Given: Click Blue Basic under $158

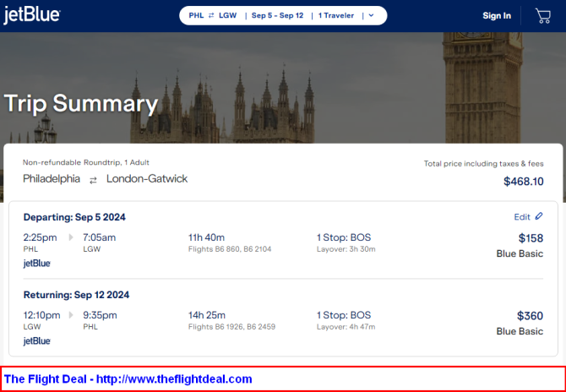Looking at the screenshot, I should 520,253.
